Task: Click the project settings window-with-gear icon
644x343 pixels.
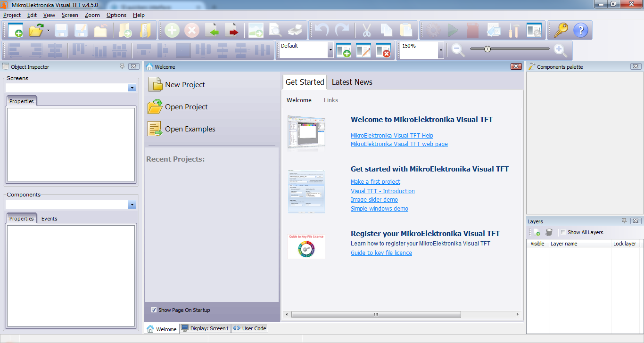Action: coord(534,31)
